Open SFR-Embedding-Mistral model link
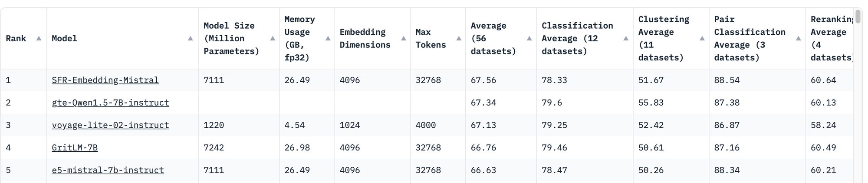 (x=105, y=80)
